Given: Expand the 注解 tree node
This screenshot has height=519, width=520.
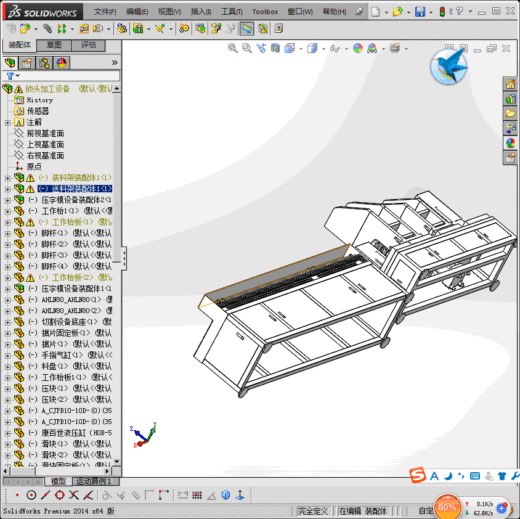Looking at the screenshot, I should (8, 123).
